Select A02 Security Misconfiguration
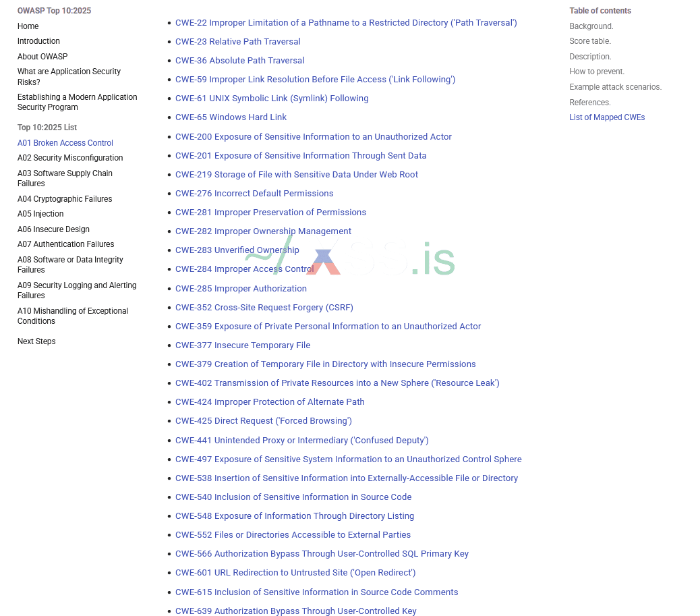Screen dimensions: 700x616 pos(70,158)
